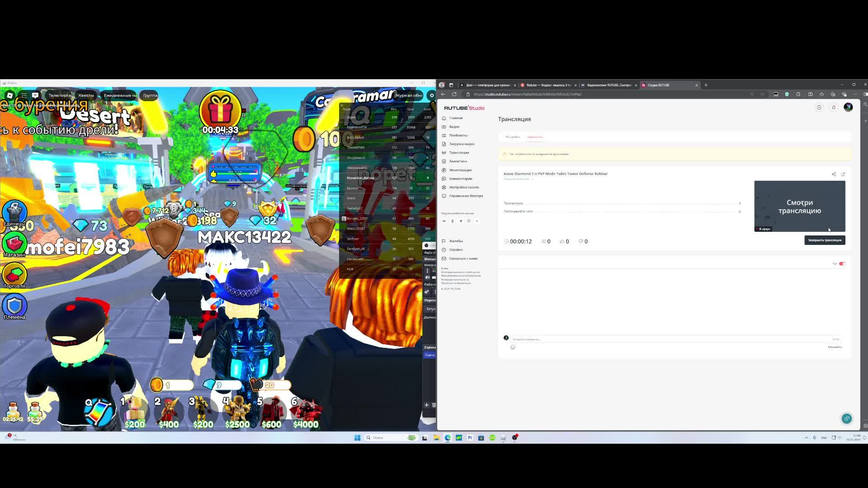868x488 pixels.
Task: Bookmark the page with the star icon
Action: pos(763,94)
